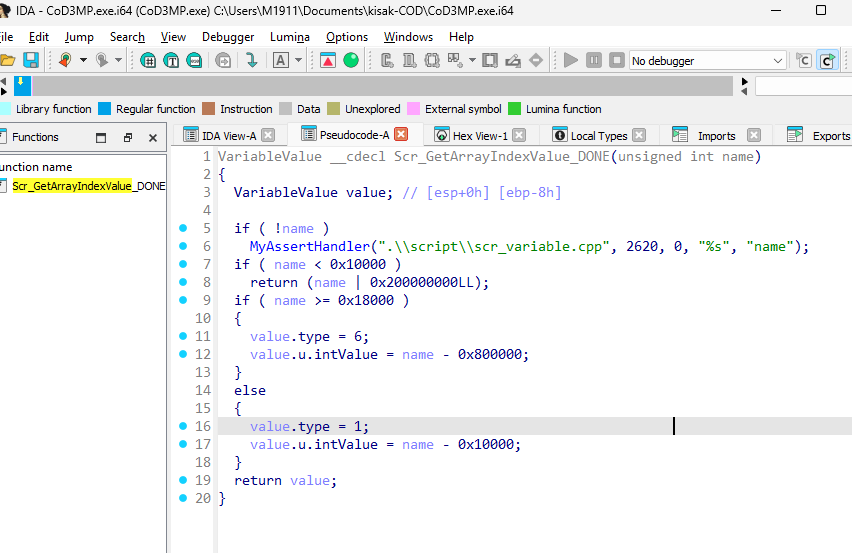Close the Pseudocode-A tab
This screenshot has height=553, width=852.
[x=401, y=134]
